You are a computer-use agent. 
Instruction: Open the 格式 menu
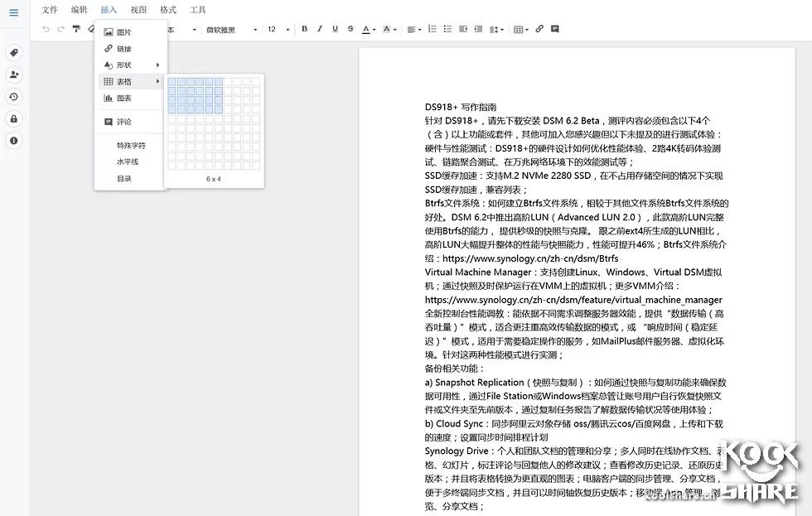pyautogui.click(x=168, y=10)
